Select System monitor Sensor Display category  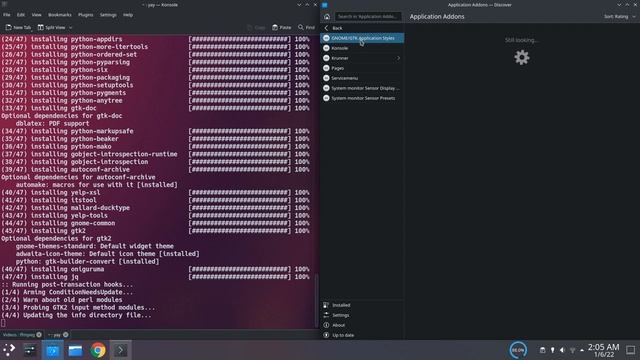pyautogui.click(x=362, y=88)
